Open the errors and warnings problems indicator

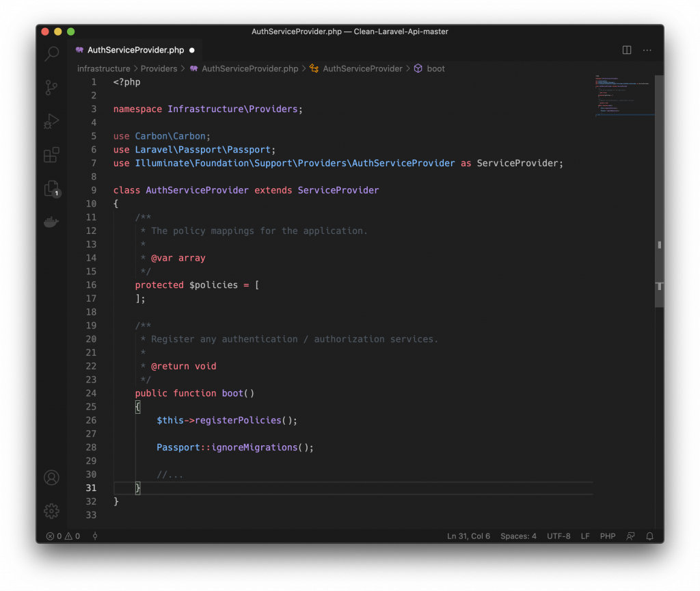point(63,536)
